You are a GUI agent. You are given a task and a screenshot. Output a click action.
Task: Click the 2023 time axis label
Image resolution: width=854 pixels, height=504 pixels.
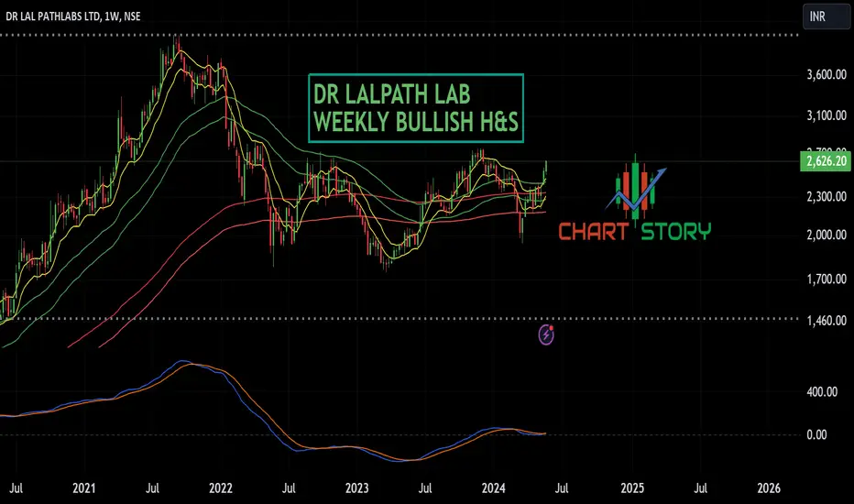(x=356, y=488)
